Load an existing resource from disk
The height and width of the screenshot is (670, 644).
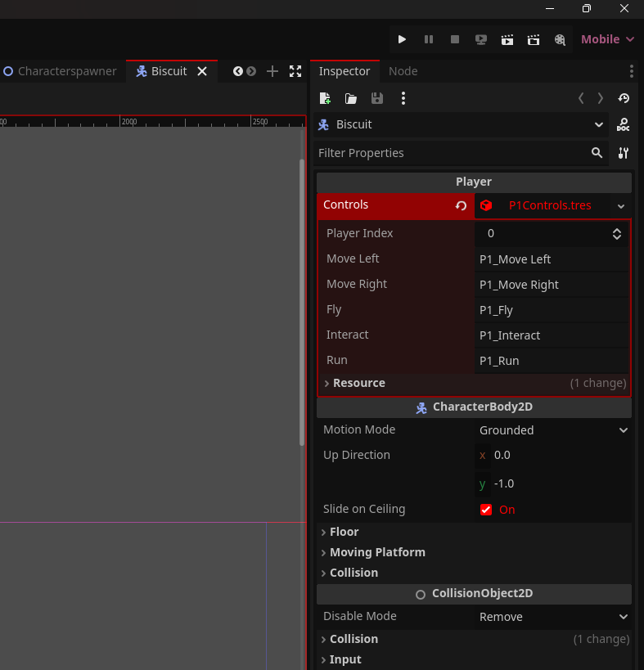(x=351, y=98)
